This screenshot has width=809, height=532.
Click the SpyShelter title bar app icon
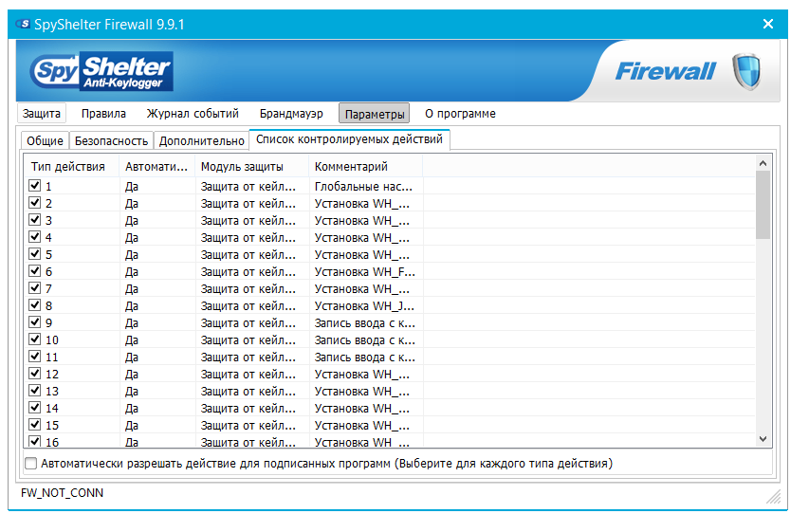click(x=23, y=24)
